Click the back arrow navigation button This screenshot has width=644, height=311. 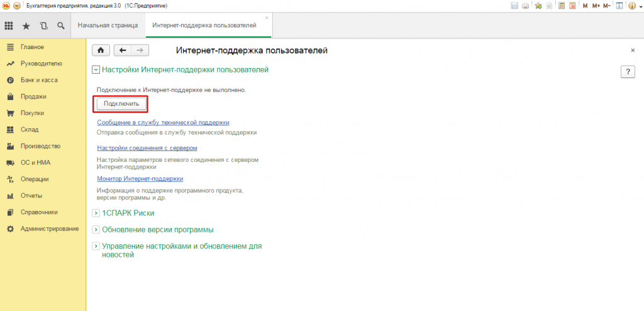(x=123, y=50)
